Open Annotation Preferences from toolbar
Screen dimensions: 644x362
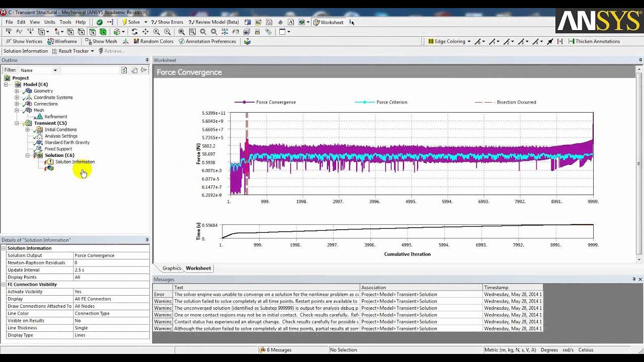pos(207,42)
